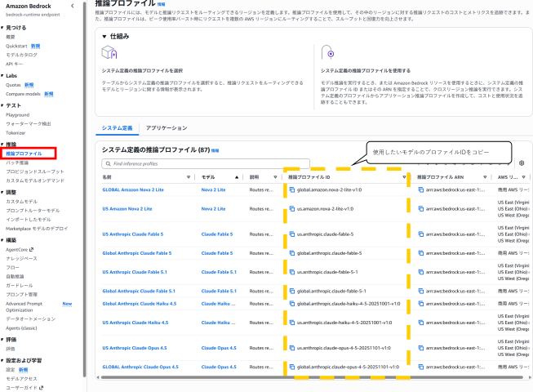This screenshot has height=392, width=533.
Task: Open 説明 column filter dropdown
Action: (x=275, y=177)
